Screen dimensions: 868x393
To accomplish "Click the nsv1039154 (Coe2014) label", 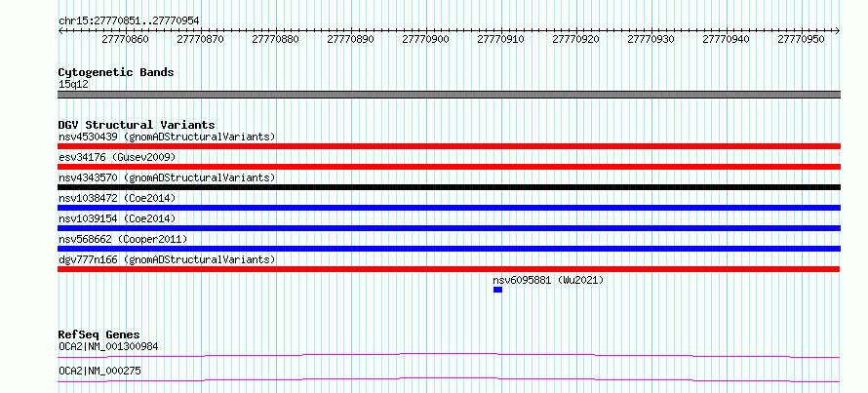I will click(x=117, y=218).
